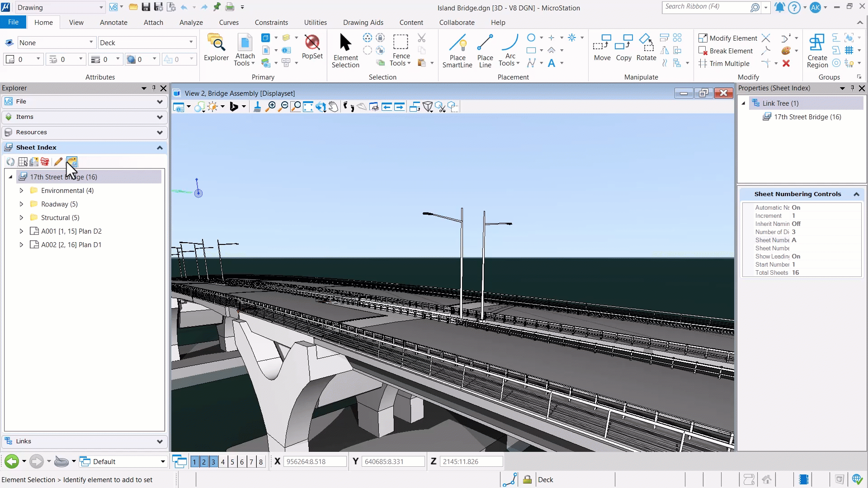Open the Deck level dropdown

(147, 42)
